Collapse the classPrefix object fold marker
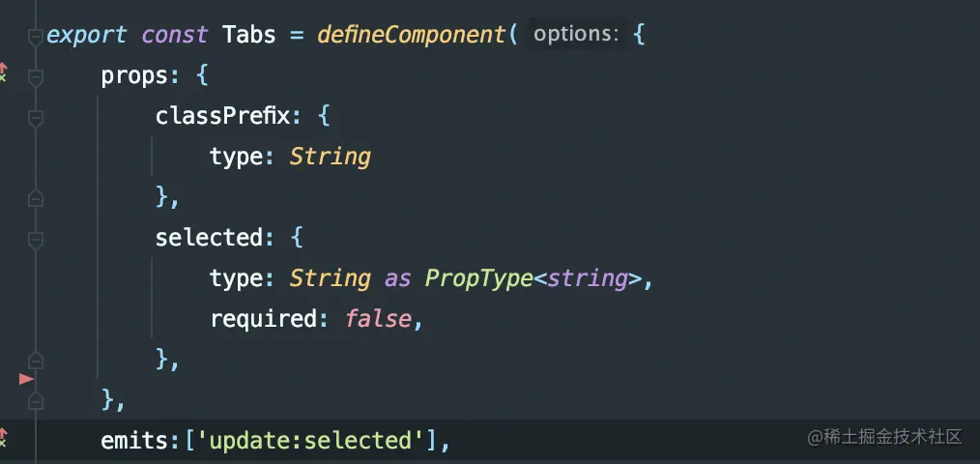 (36, 119)
